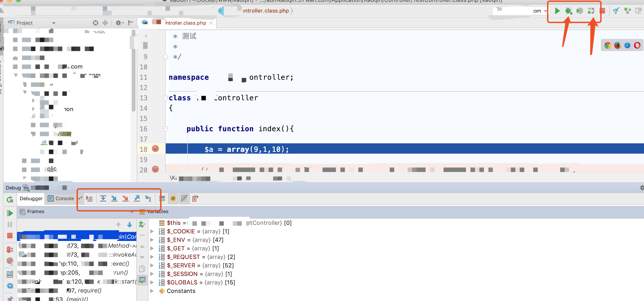
Task: Click the Force Step Into red arrow
Action: point(125,199)
